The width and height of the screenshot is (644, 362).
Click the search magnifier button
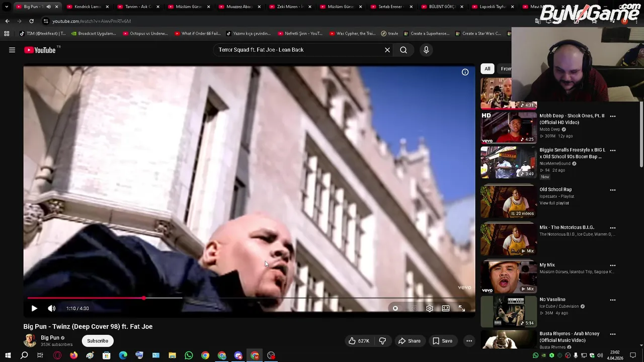404,50
